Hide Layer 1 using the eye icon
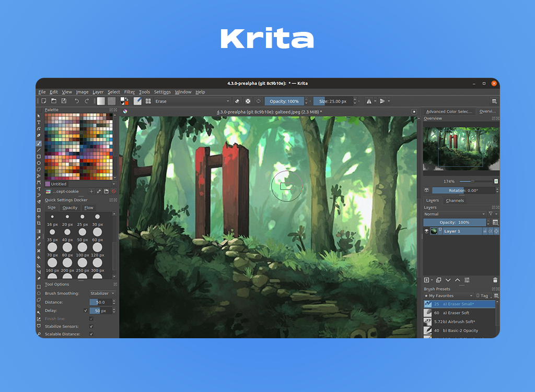 pyautogui.click(x=426, y=231)
